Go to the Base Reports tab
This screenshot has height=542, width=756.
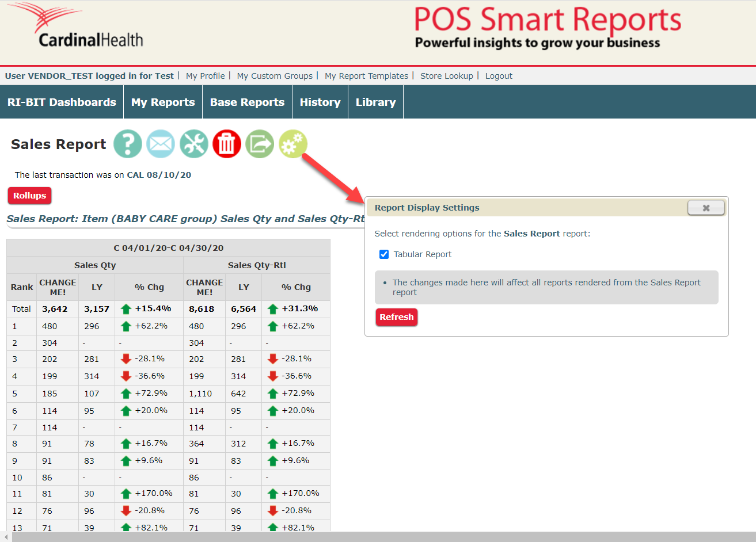(247, 102)
